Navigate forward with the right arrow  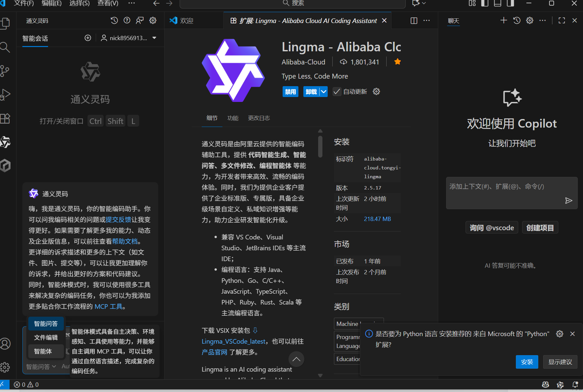[169, 3]
